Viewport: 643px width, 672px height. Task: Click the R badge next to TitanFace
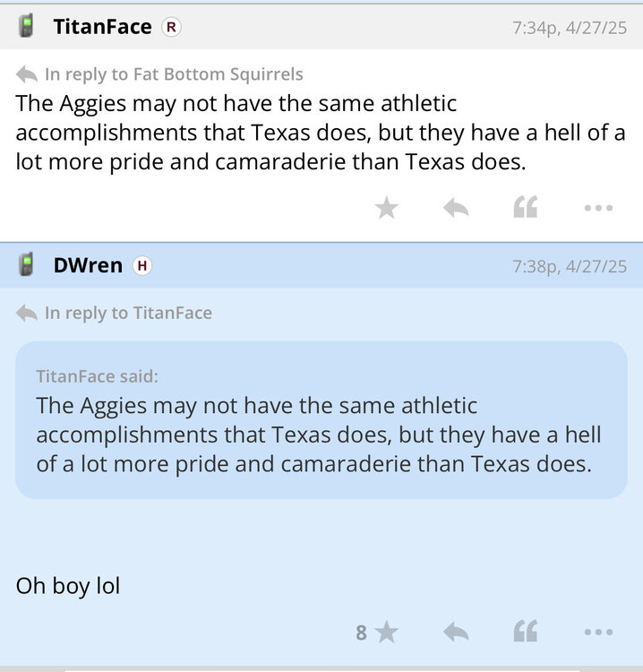click(x=170, y=27)
